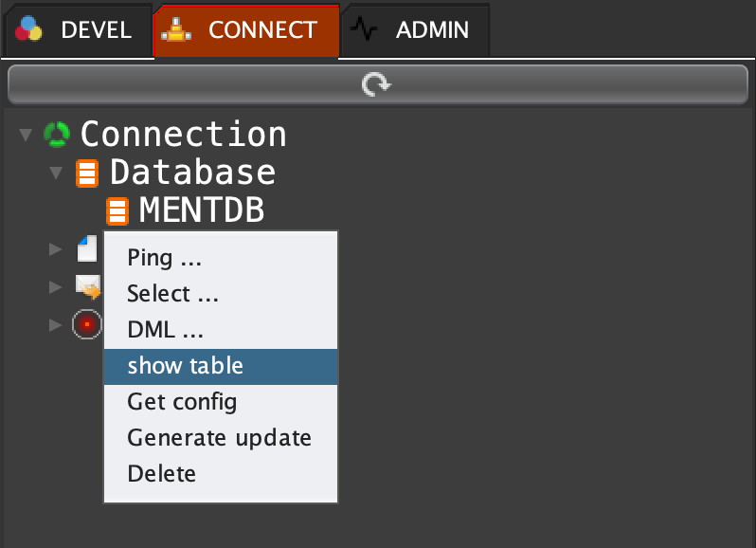The image size is (756, 548).
Task: Switch to the DEVEL tab
Action: point(76,30)
